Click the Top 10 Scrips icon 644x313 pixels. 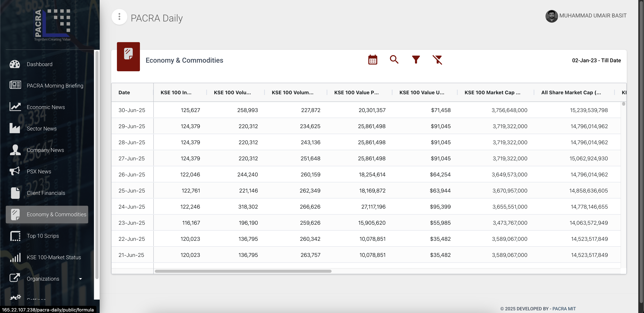(x=15, y=236)
